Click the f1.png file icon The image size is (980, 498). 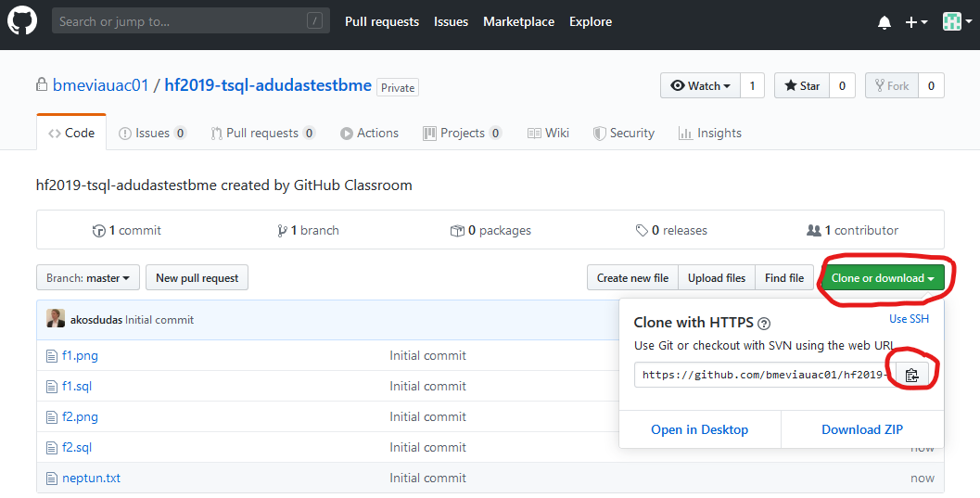52,355
